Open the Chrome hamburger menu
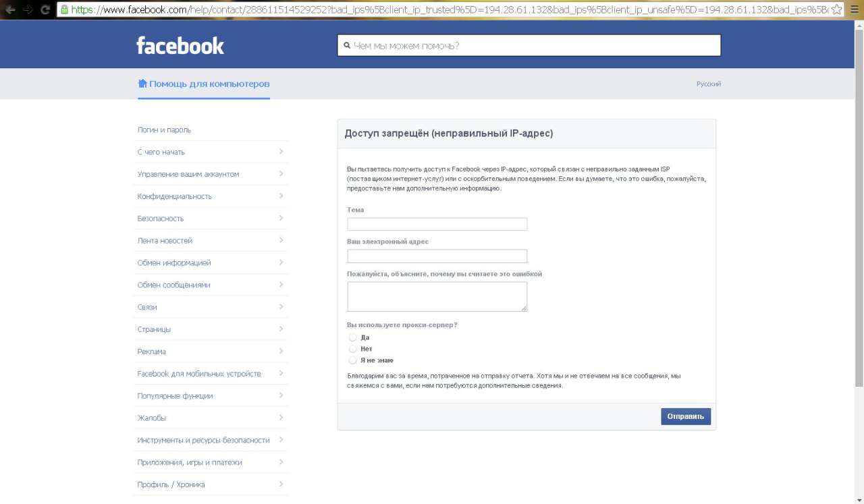Viewport: 864px width, 504px height. [x=855, y=9]
